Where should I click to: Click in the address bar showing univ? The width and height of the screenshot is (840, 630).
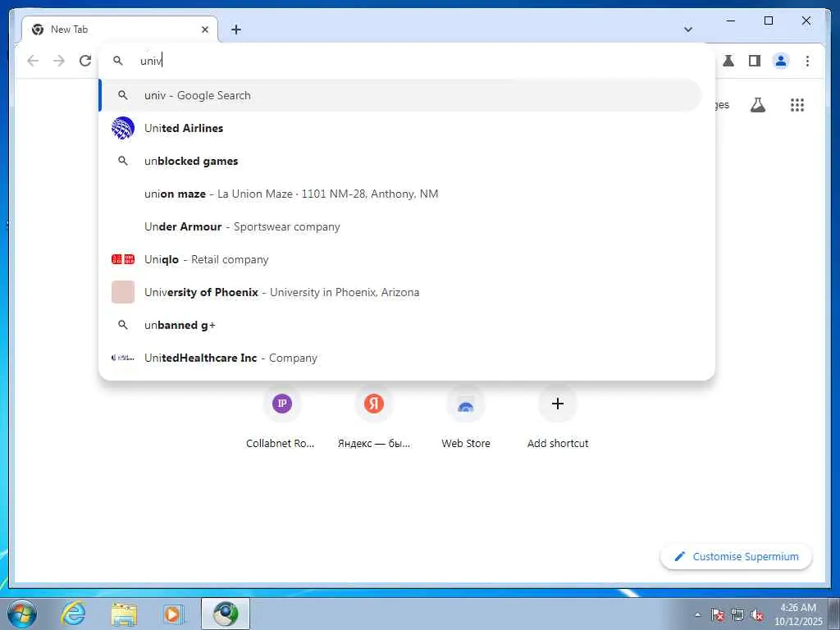point(407,61)
